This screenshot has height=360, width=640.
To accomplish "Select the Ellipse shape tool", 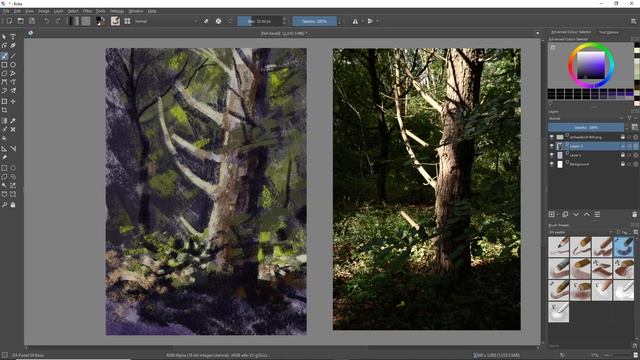I will pyautogui.click(x=13, y=65).
